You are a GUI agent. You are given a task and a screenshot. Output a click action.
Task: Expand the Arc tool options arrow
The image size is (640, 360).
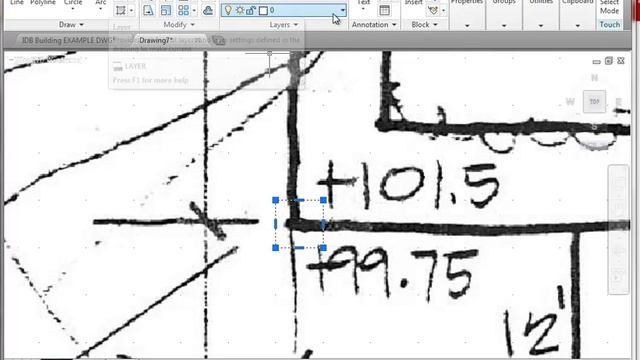tap(100, 9)
